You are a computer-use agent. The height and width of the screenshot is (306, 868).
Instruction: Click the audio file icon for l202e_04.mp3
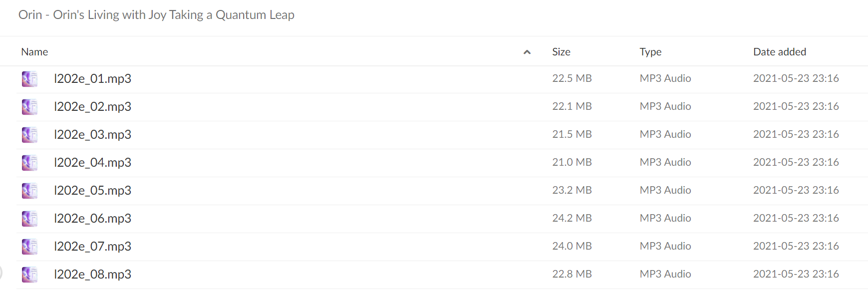[29, 163]
